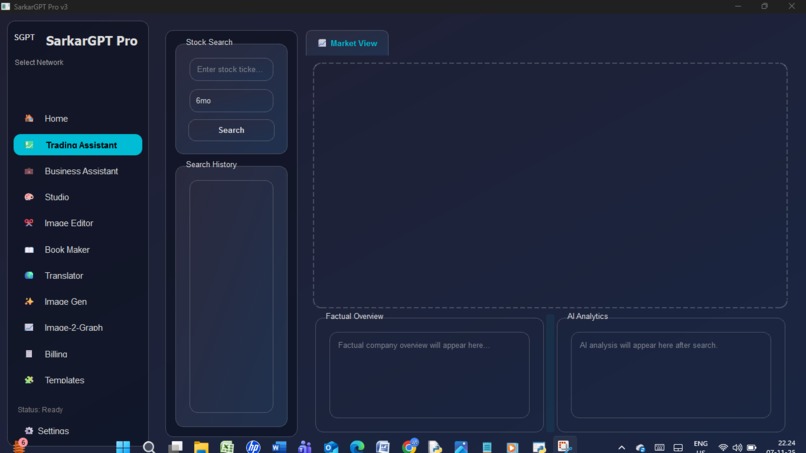
Task: Open Image-2-Graph via chart icon
Action: coord(29,328)
